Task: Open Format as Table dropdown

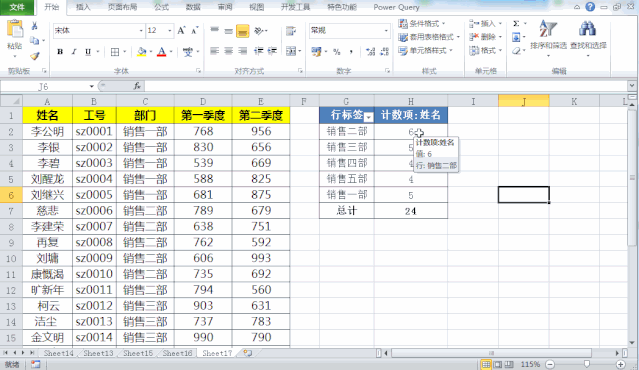Action: (429, 37)
